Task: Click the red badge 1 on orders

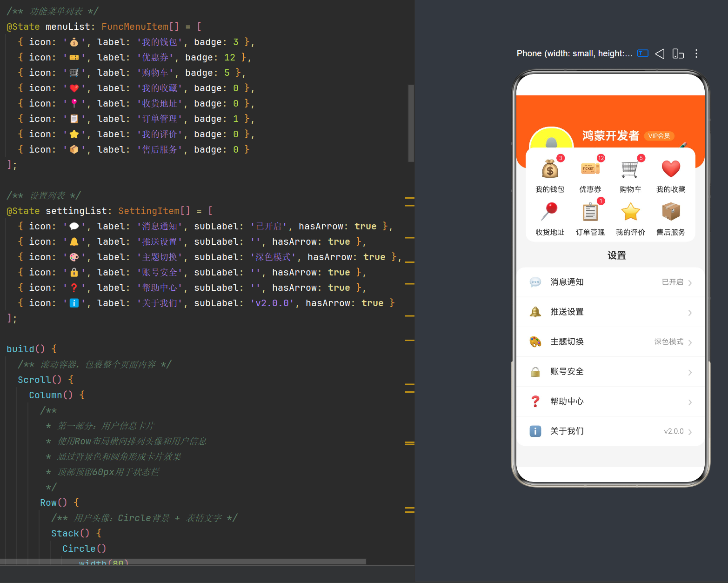Action: [x=601, y=201]
